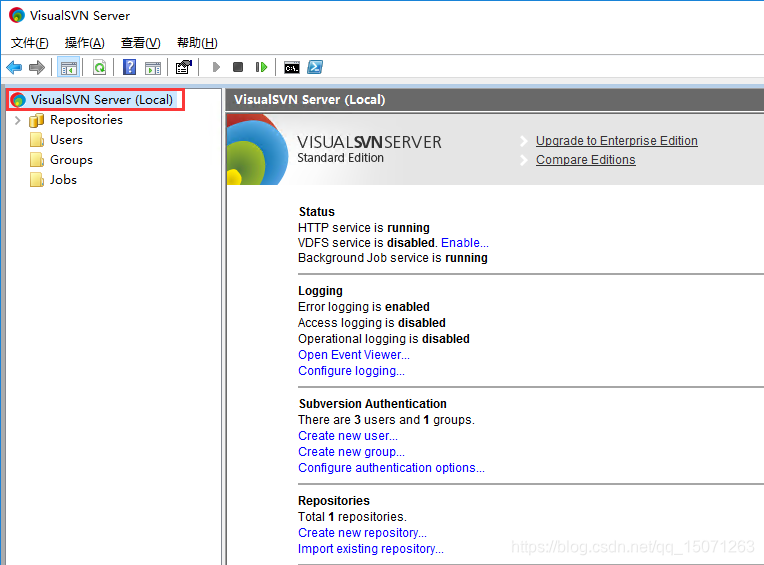Open server Properties toolbar icon
The image size is (764, 565).
(184, 67)
